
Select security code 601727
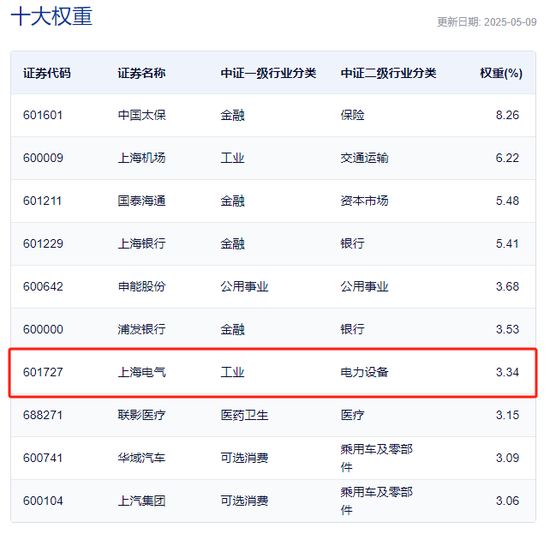(43, 372)
